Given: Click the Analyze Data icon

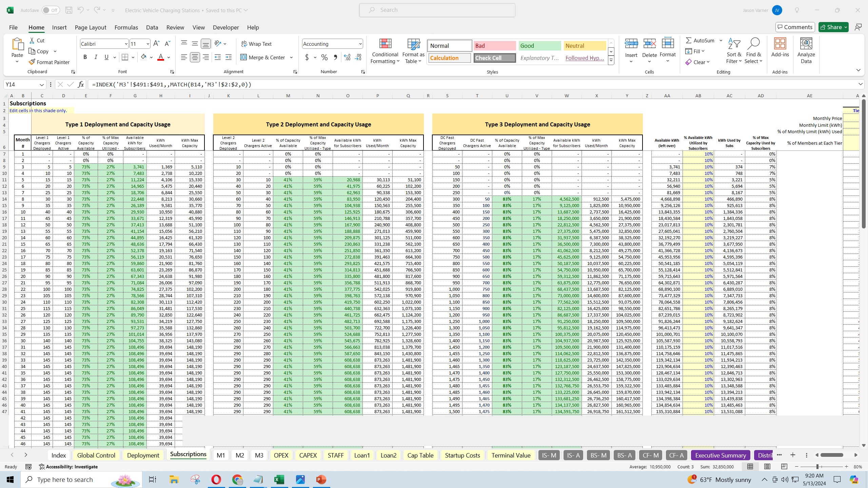Looking at the screenshot, I should point(806,44).
